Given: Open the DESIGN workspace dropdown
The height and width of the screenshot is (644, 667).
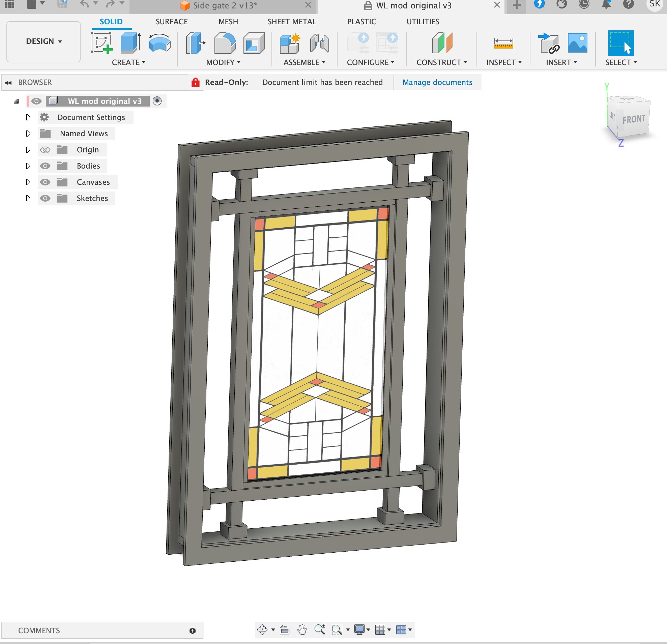Looking at the screenshot, I should click(x=43, y=41).
